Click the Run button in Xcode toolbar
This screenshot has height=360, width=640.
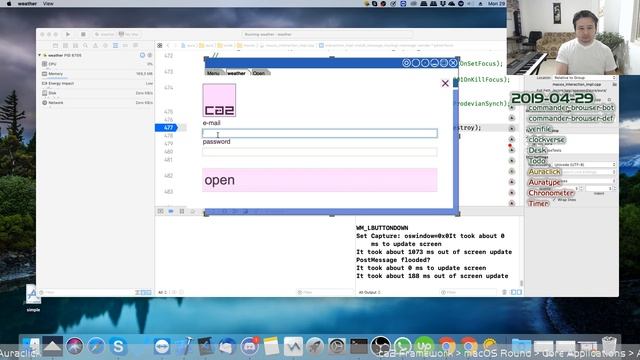tap(68, 35)
